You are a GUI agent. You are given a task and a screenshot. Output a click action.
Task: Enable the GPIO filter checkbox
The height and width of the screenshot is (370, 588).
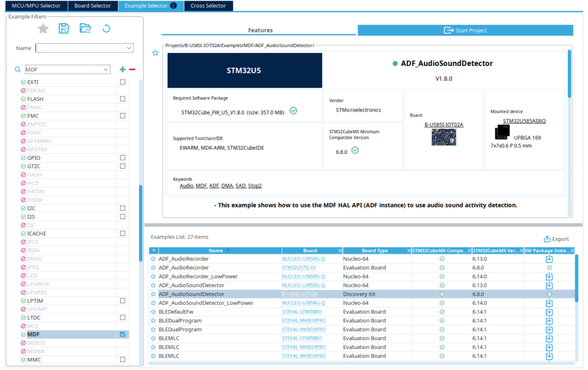(x=122, y=157)
